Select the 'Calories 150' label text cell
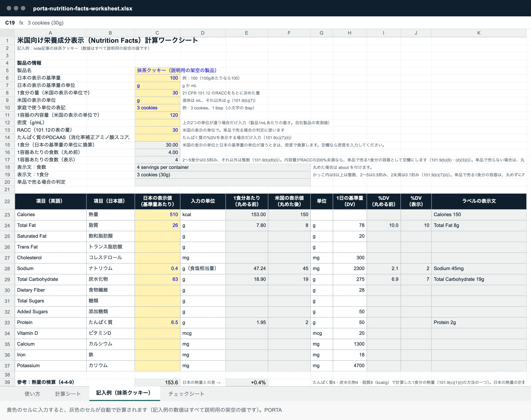531x420 pixels. click(x=479, y=214)
